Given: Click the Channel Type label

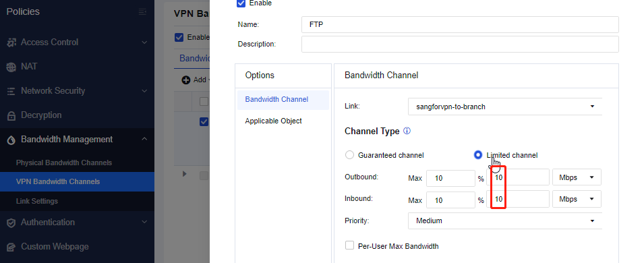Looking at the screenshot, I should pos(372,131).
